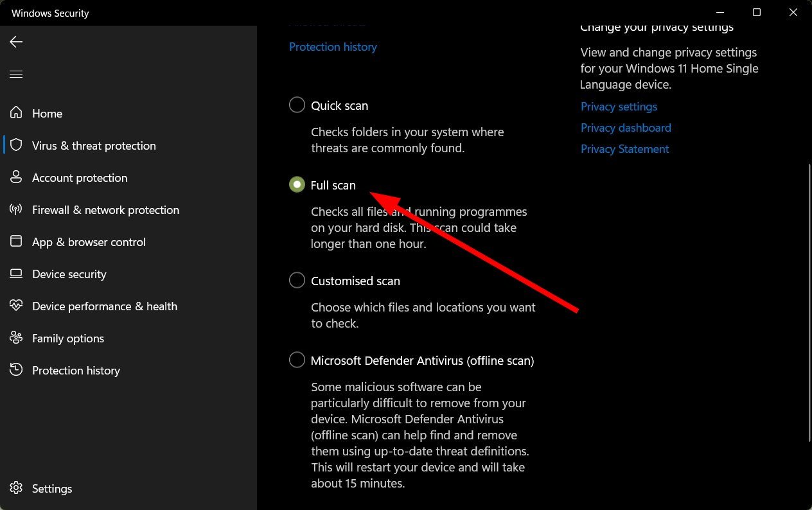Image resolution: width=812 pixels, height=510 pixels.
Task: Click the Firewall & network protection icon
Action: tap(16, 209)
